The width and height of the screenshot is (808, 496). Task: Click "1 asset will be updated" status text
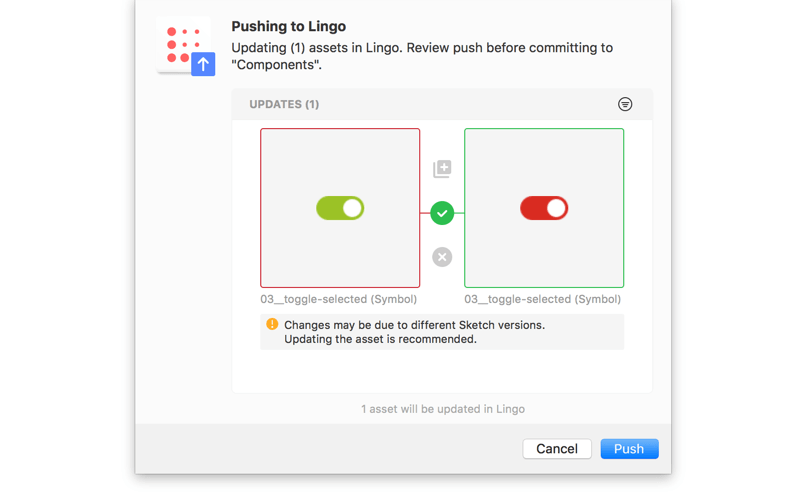(x=442, y=409)
